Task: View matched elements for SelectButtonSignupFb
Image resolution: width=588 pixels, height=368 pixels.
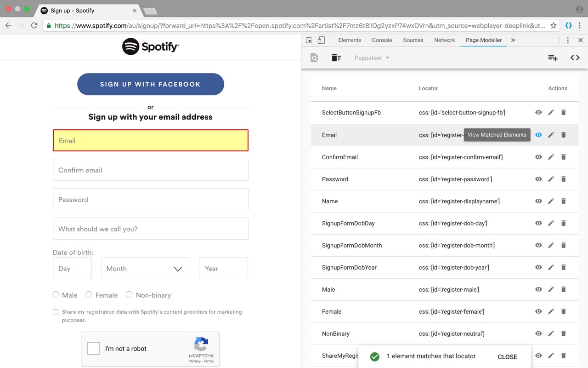Action: coord(538,113)
